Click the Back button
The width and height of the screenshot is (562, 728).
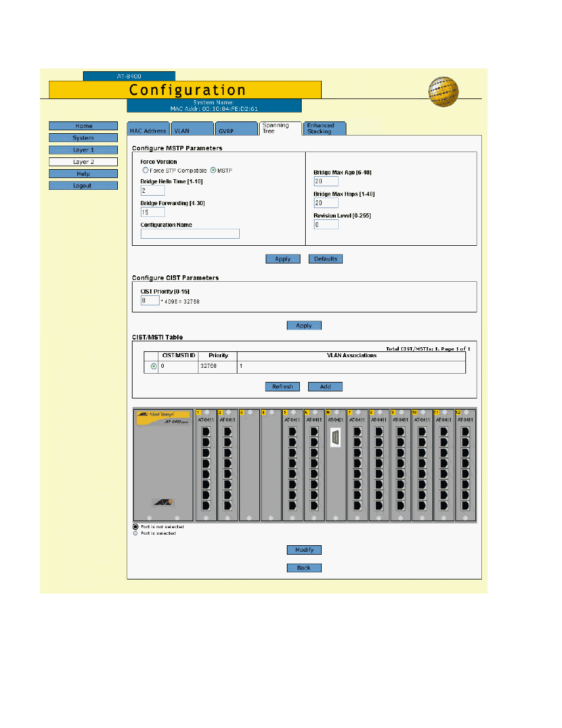304,568
